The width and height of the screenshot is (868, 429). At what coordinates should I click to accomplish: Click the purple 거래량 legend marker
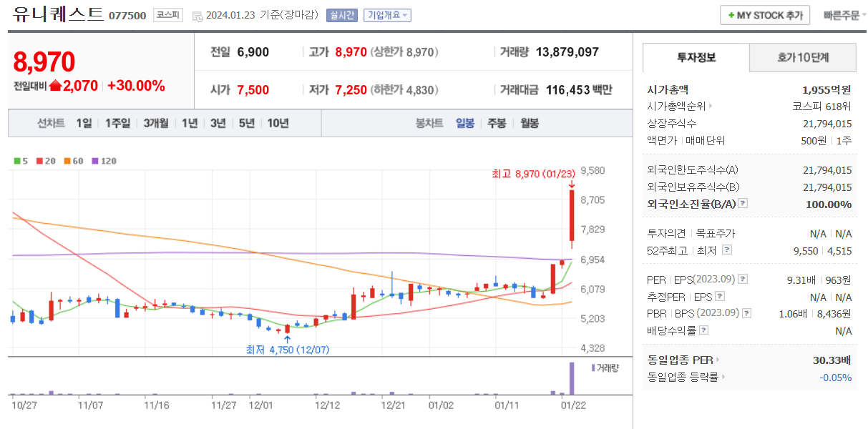[593, 368]
